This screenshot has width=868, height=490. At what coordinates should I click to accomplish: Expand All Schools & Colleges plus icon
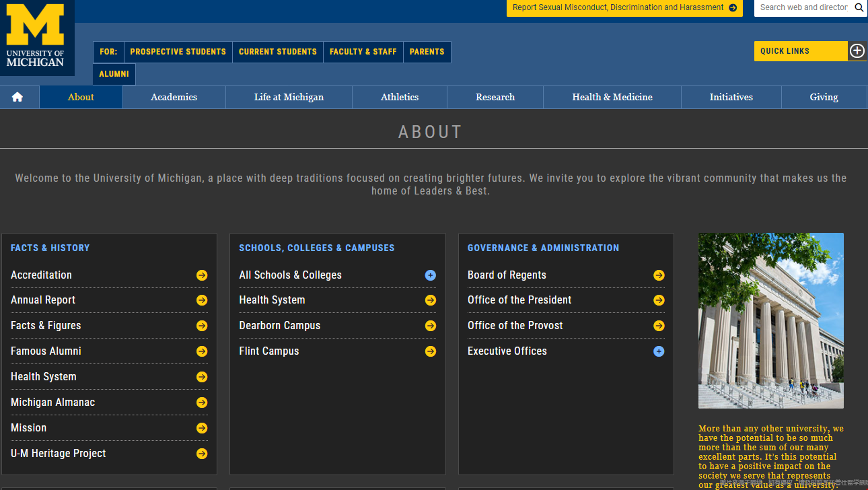click(x=431, y=275)
